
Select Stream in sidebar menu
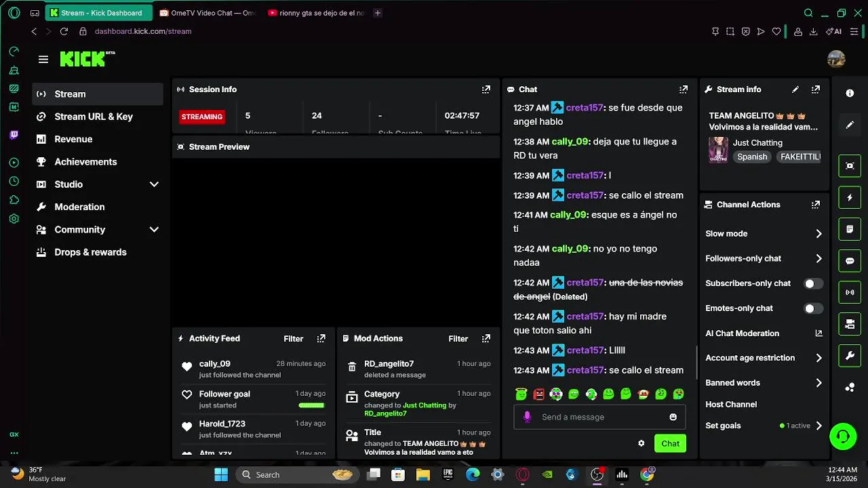(x=98, y=94)
